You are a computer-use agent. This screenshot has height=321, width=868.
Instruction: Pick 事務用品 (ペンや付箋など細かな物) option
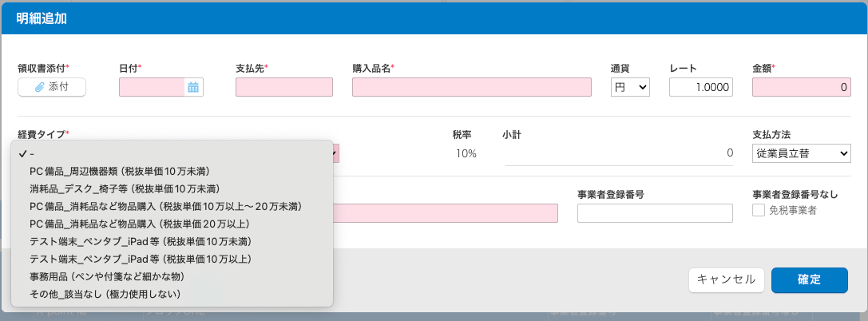point(107,276)
